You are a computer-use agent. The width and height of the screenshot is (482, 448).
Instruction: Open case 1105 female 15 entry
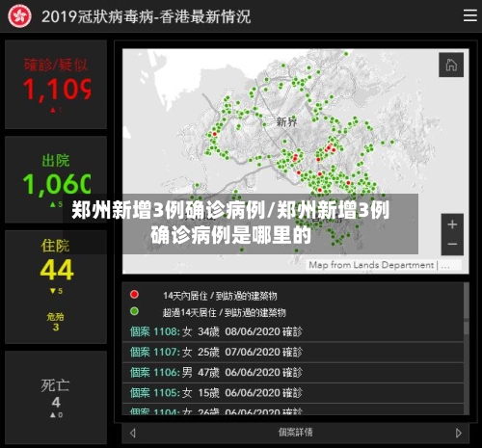coord(293,393)
